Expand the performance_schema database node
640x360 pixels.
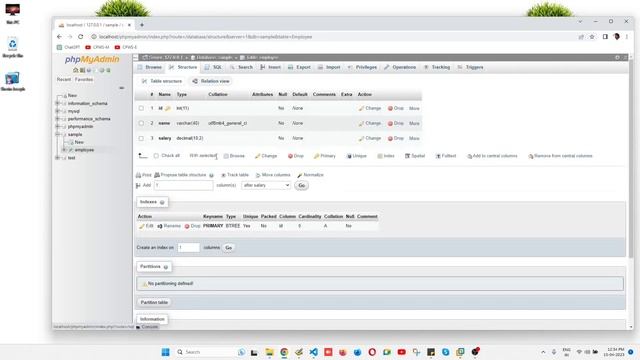58,119
